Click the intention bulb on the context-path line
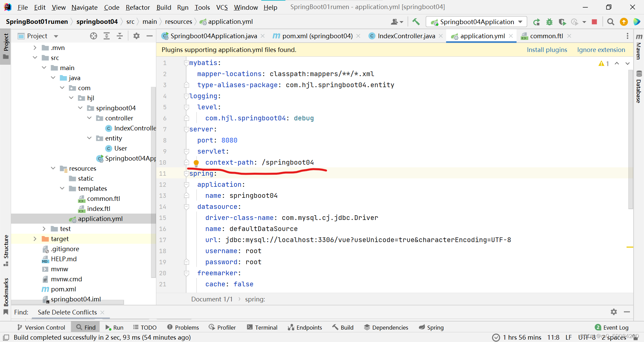Viewport: 644px width, 342px height. click(x=196, y=163)
